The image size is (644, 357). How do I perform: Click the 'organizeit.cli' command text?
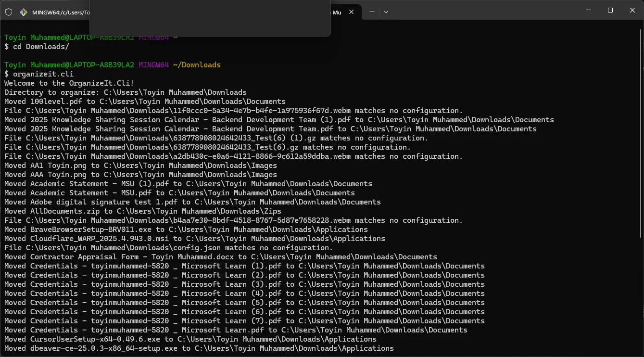tap(43, 74)
